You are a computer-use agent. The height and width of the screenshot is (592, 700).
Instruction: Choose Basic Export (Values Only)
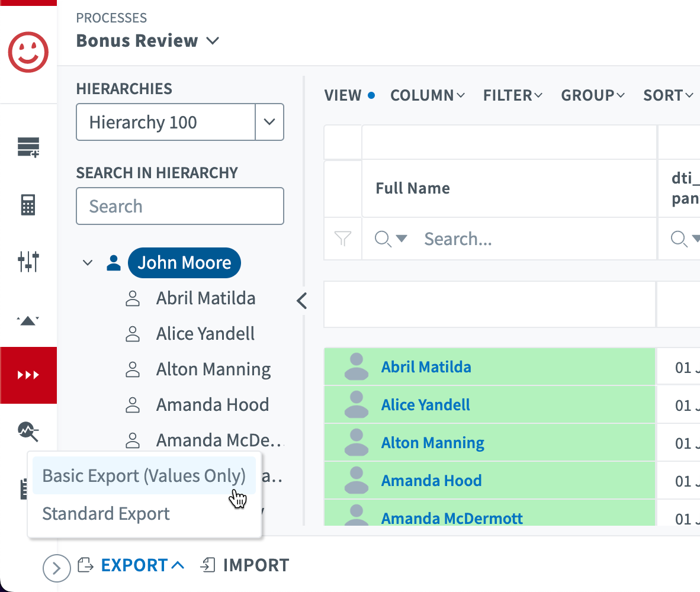pos(144,475)
